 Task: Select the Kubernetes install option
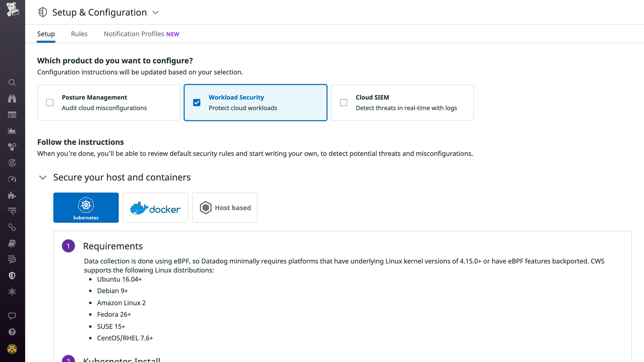point(86,208)
